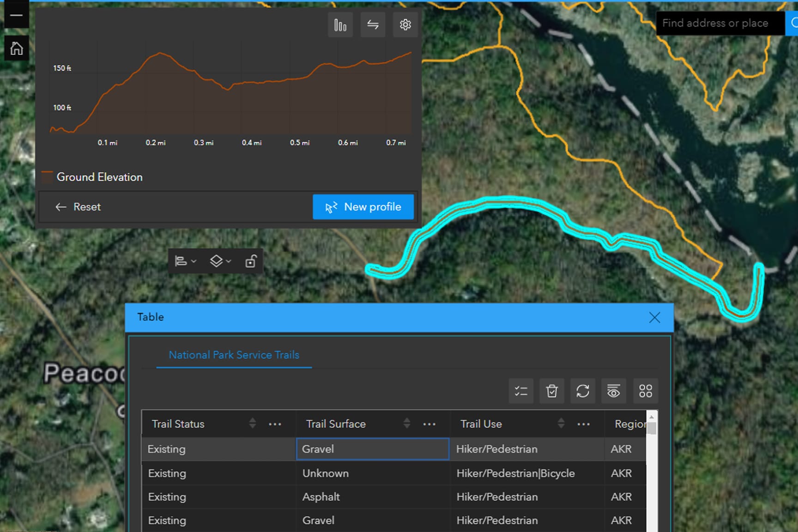The image size is (798, 532).
Task: Open the layers dropdown on map toolbar
Action: click(x=220, y=261)
